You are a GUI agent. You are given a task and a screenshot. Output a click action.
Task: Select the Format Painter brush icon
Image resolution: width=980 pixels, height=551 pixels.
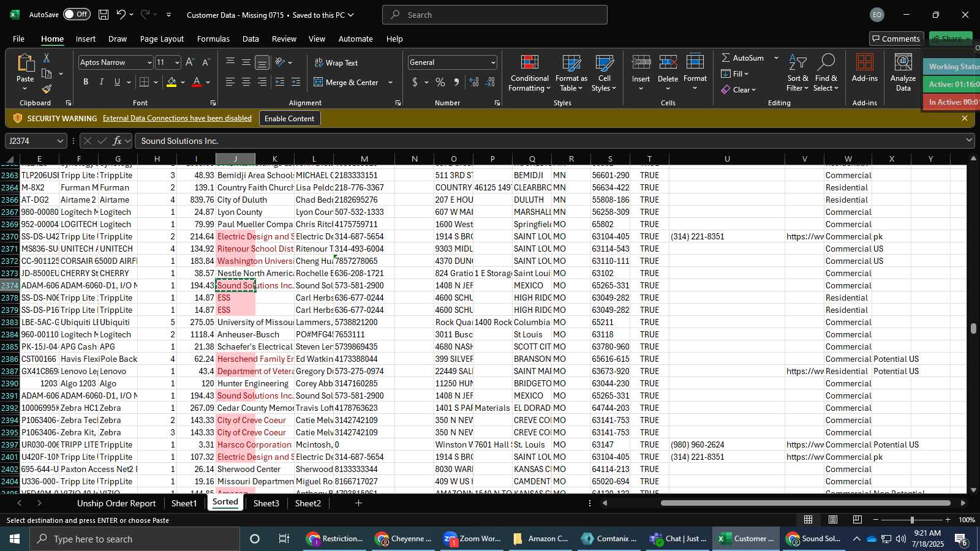[x=47, y=89]
